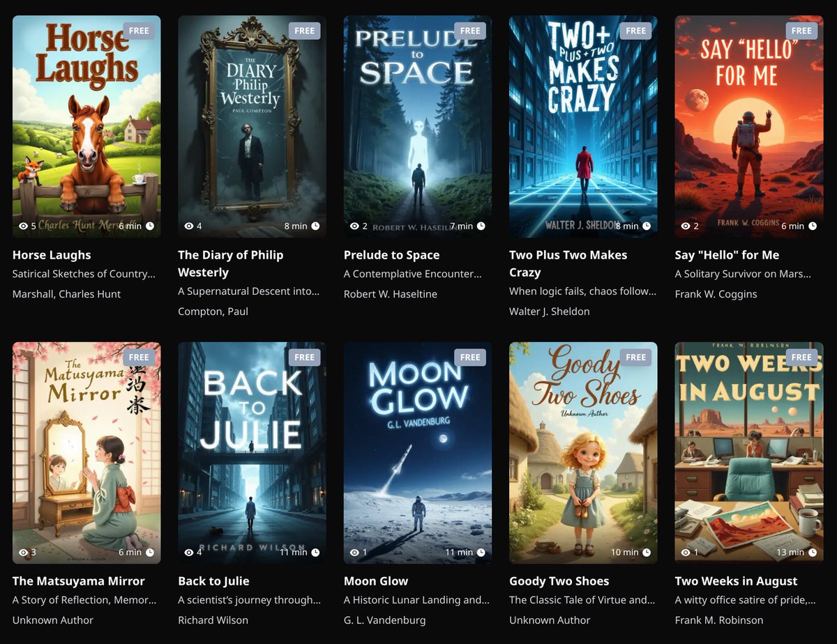The image size is (837, 644).
Task: Select author Walter J. Sheldon
Action: click(x=550, y=312)
